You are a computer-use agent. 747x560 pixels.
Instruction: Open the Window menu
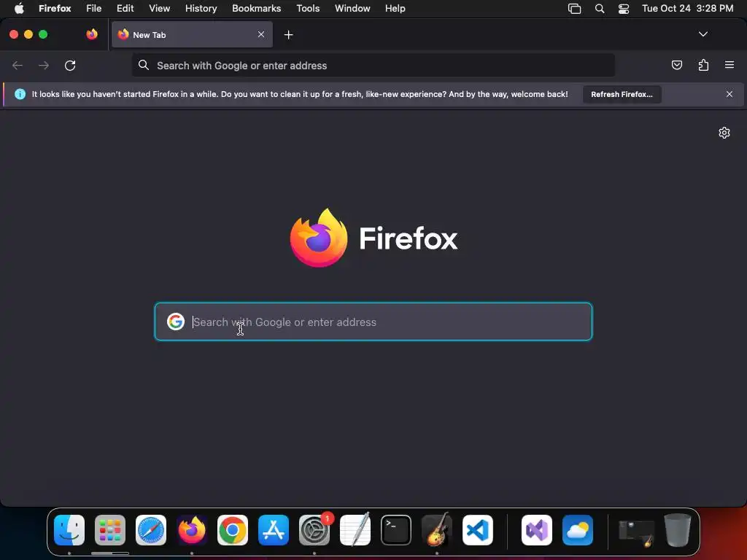click(352, 8)
